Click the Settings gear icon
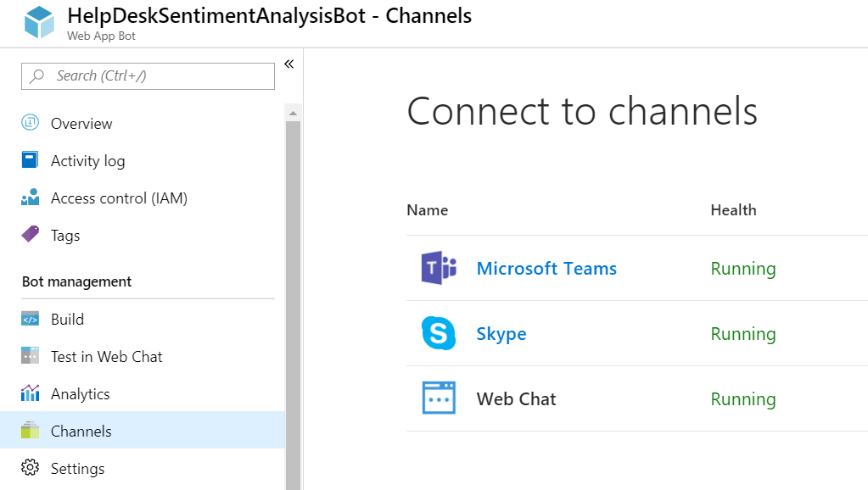 coord(31,468)
